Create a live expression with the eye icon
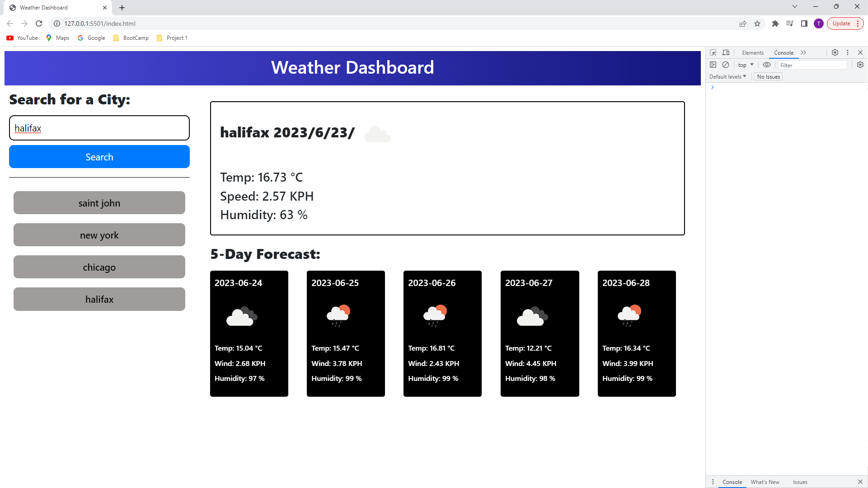The height and width of the screenshot is (488, 868). click(767, 65)
